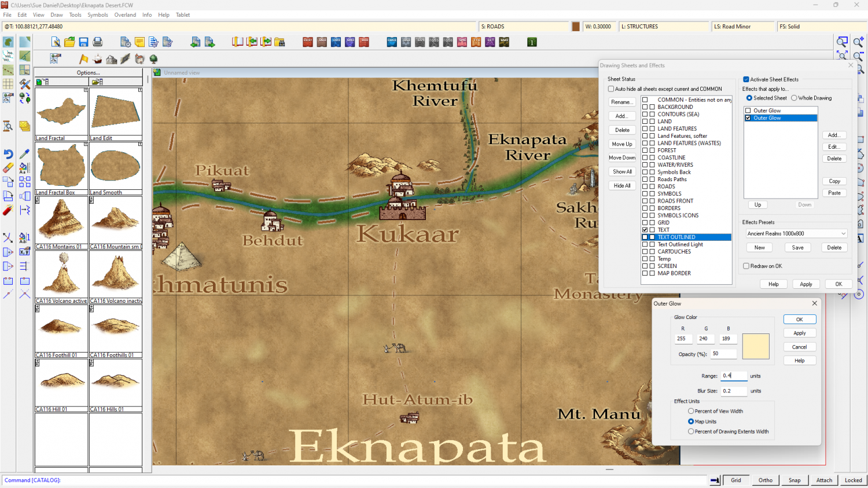Image resolution: width=868 pixels, height=488 pixels.
Task: Click the current color indicator in status bar
Action: pos(576,27)
